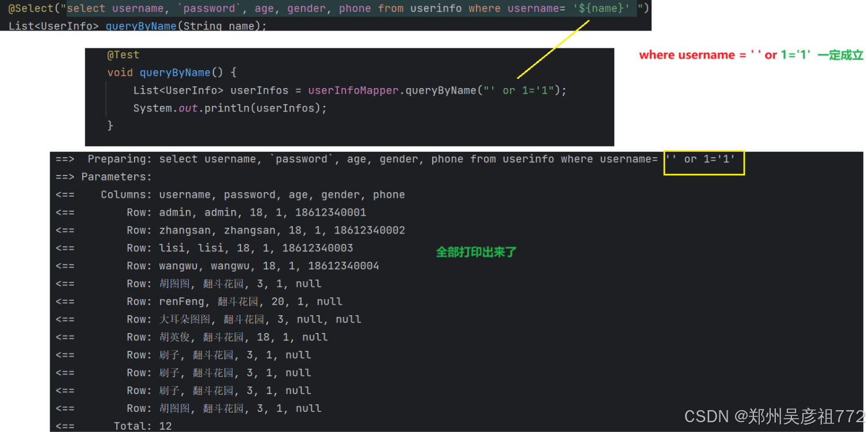868x432 pixels.
Task: Select the console row for 胡英俊
Action: click(192, 337)
